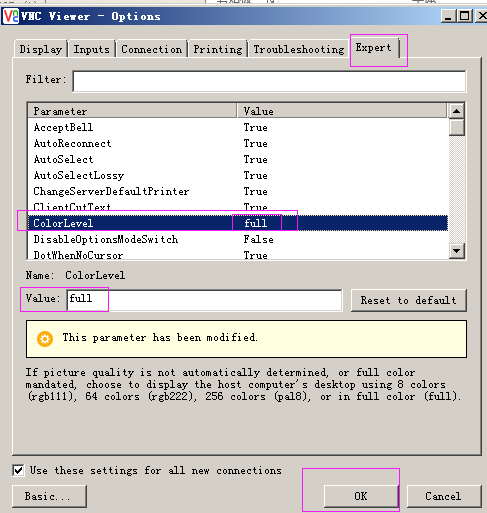The height and width of the screenshot is (513, 487).
Task: Focus the Value field containing 'full'
Action: click(204, 300)
